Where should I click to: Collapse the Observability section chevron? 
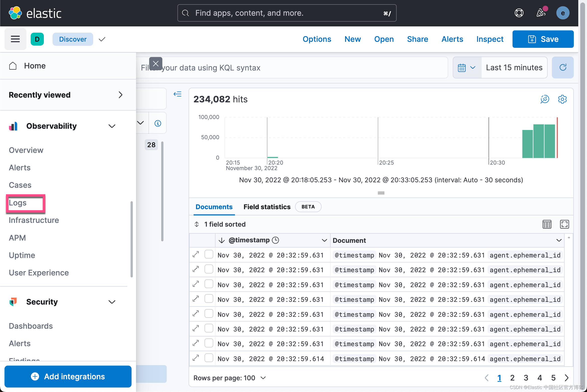112,126
